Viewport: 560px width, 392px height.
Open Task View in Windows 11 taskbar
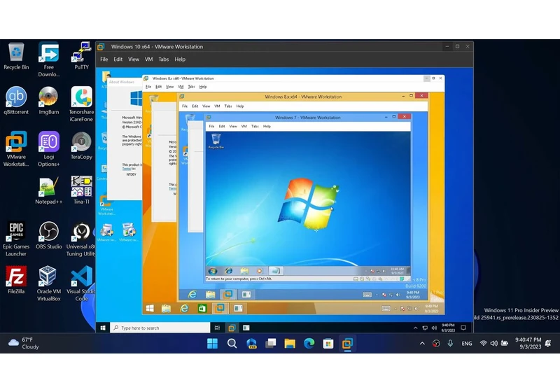[x=270, y=344]
